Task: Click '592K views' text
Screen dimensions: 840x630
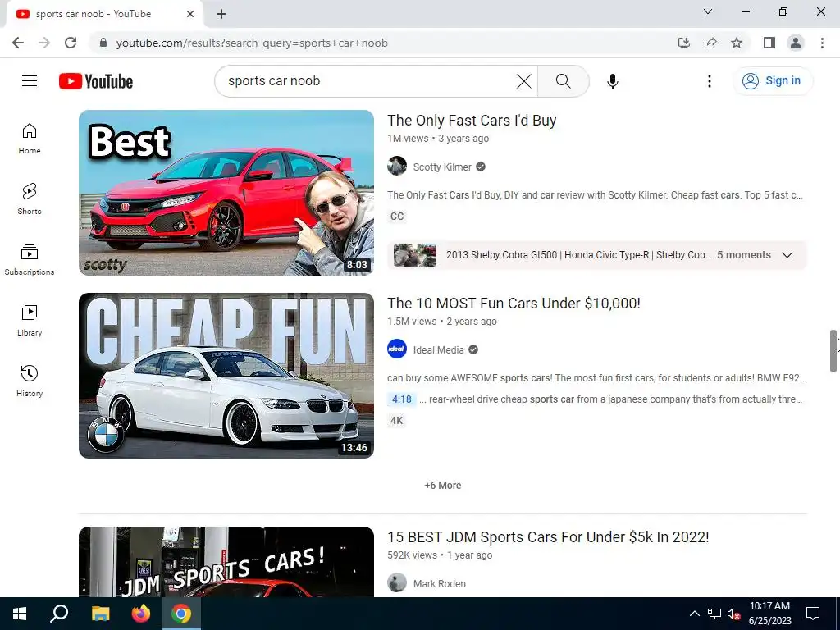Action: (x=412, y=555)
